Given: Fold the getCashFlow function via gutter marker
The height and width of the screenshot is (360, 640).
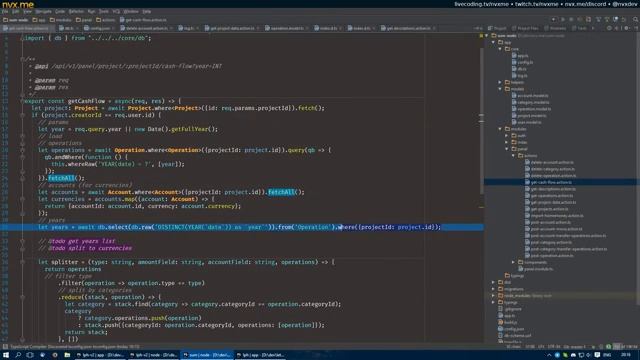Looking at the screenshot, I should [22, 101].
